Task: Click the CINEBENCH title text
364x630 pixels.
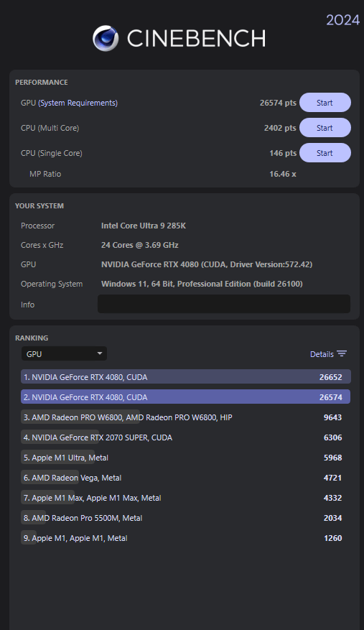Action: (x=196, y=39)
